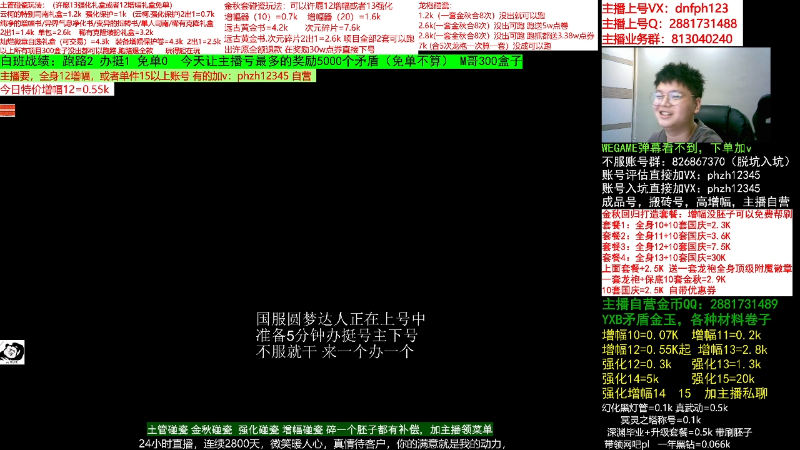Click the price '增幅13=2.8k'
This screenshot has width=800, height=450.
733,350
